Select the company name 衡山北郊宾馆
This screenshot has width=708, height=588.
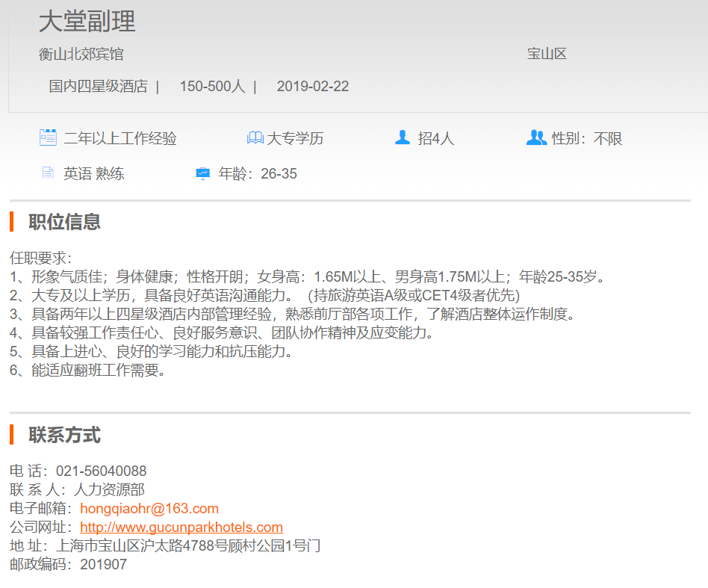click(81, 55)
